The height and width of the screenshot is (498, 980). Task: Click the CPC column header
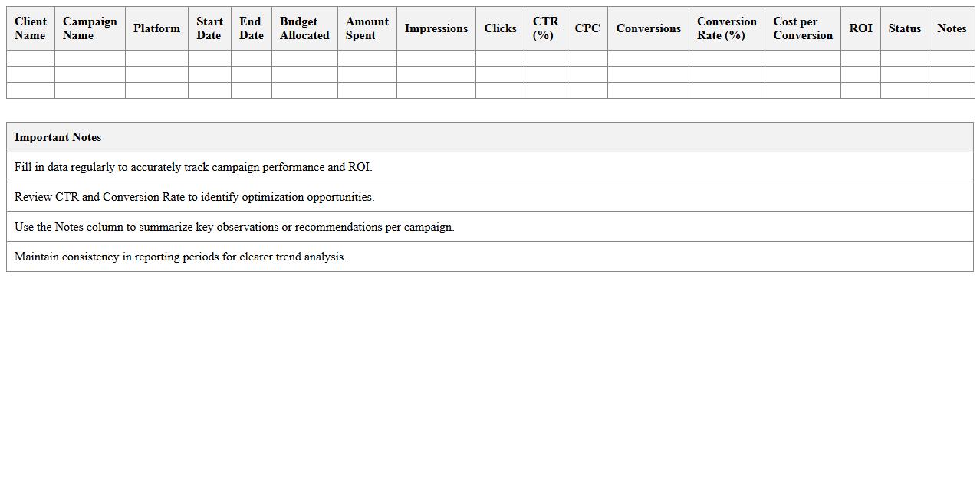pyautogui.click(x=587, y=28)
